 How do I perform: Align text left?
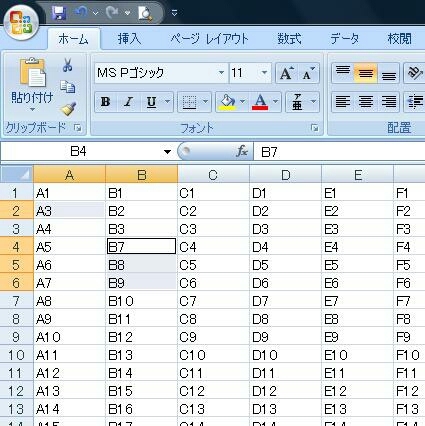point(343,102)
